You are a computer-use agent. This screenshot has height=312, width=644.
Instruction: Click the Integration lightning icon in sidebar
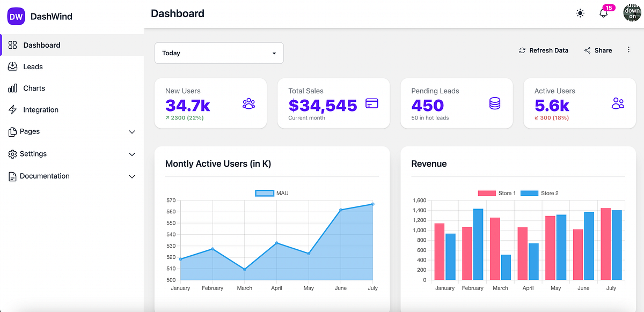coord(12,110)
